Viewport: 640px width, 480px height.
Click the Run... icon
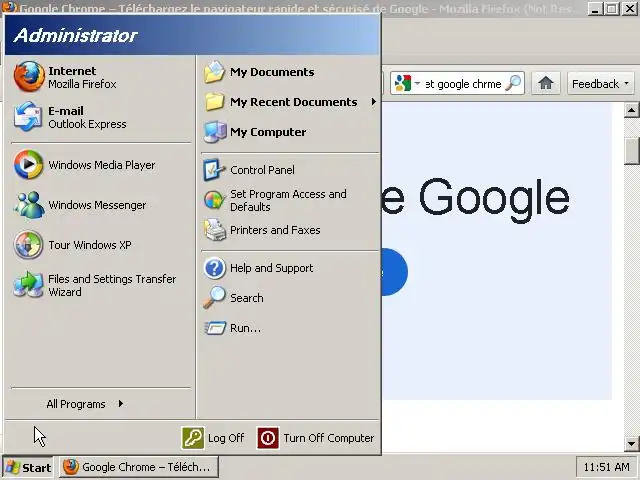click(215, 328)
